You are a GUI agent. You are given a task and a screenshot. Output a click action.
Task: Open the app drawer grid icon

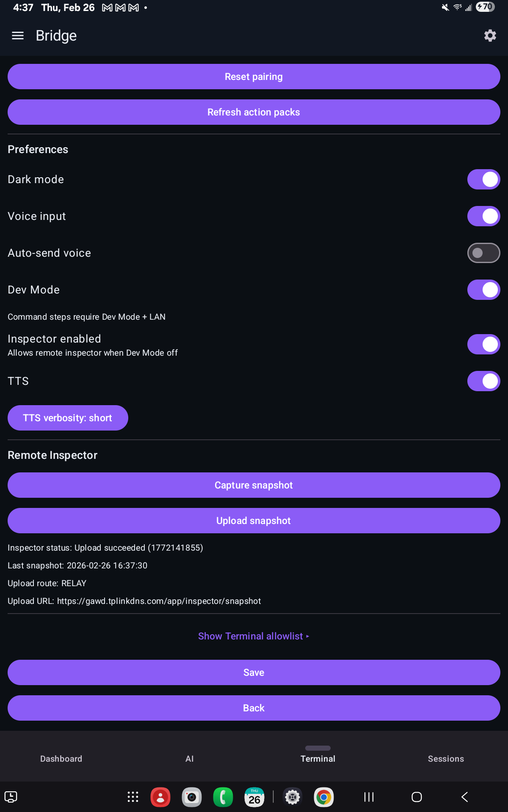click(x=133, y=797)
